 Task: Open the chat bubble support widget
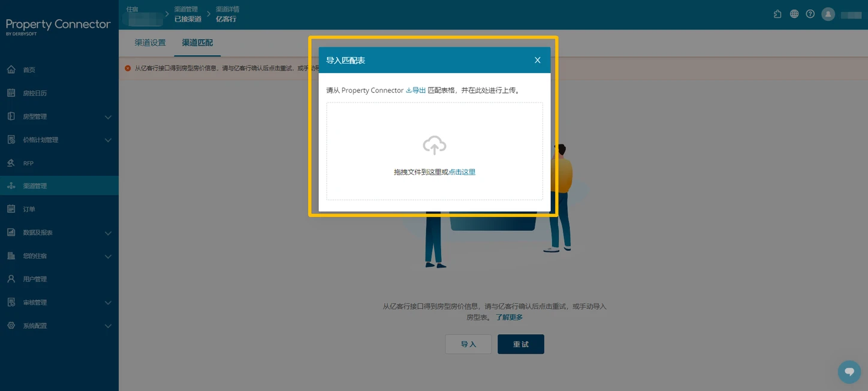pyautogui.click(x=849, y=372)
